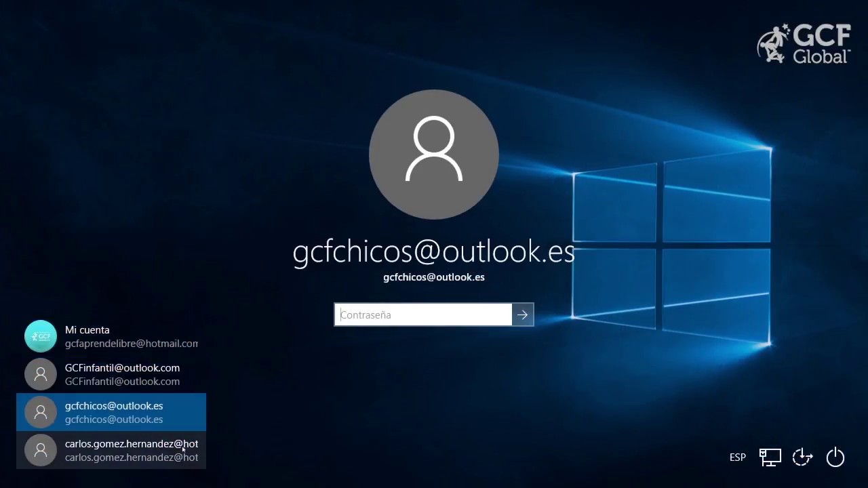The image size is (868, 488).
Task: Select the gcfchicos@outlook.es account in list
Action: 111,412
